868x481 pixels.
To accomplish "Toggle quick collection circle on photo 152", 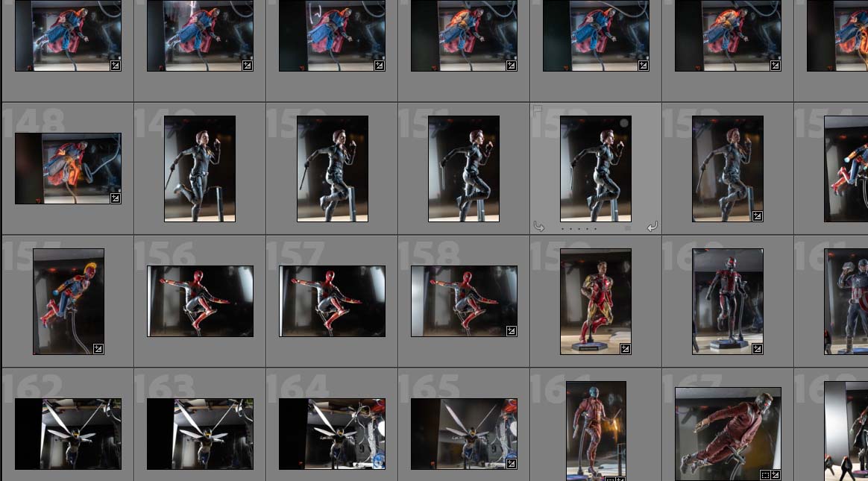I will [624, 122].
